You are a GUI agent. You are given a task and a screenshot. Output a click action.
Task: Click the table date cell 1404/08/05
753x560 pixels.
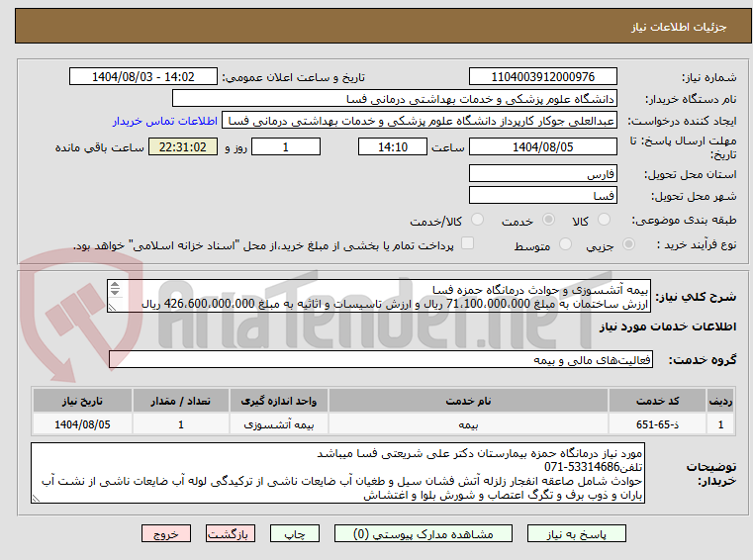pos(82,424)
